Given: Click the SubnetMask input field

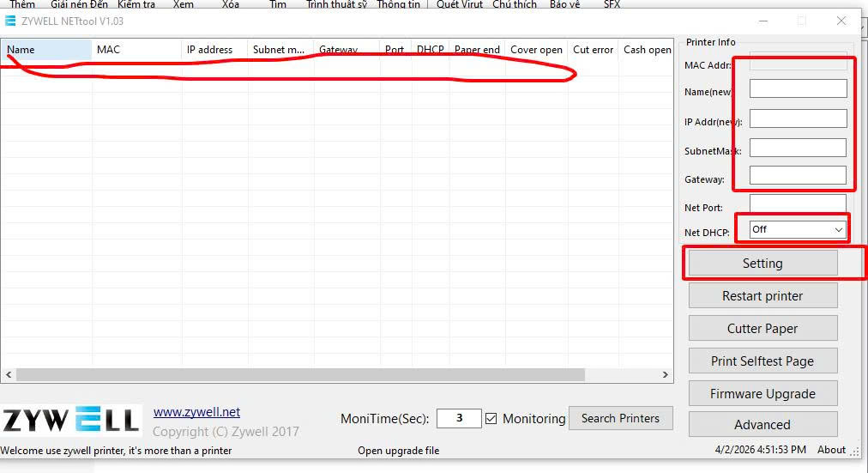Looking at the screenshot, I should (x=798, y=148).
